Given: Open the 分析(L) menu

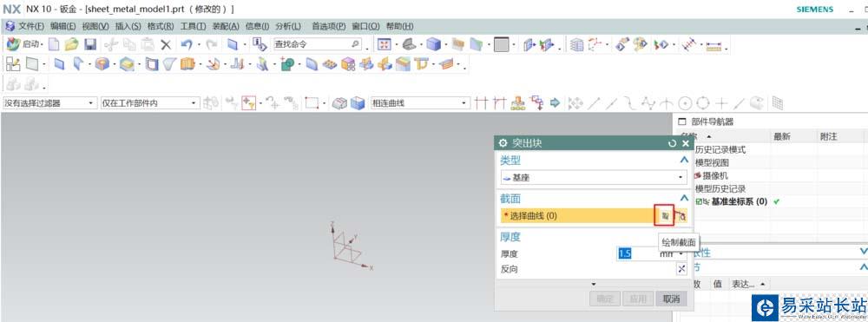Looking at the screenshot, I should tap(288, 26).
